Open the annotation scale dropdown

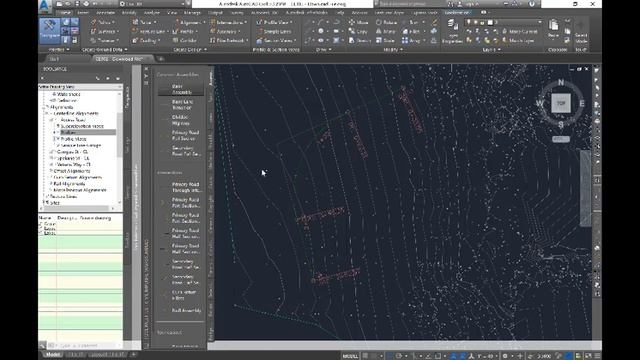(487, 356)
